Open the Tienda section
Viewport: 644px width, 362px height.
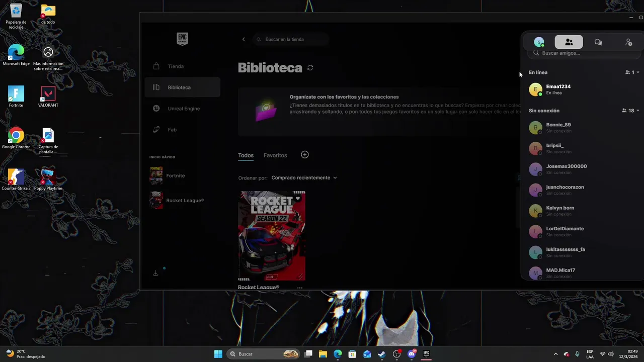[182, 66]
